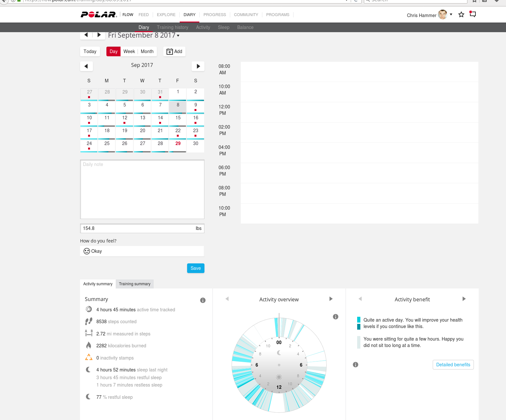Open the EXPLORE nav item

coord(166,15)
